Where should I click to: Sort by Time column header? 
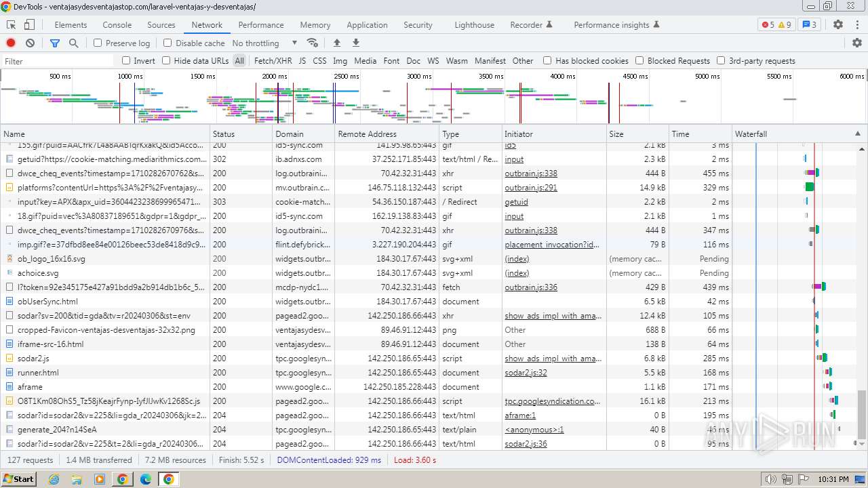700,134
